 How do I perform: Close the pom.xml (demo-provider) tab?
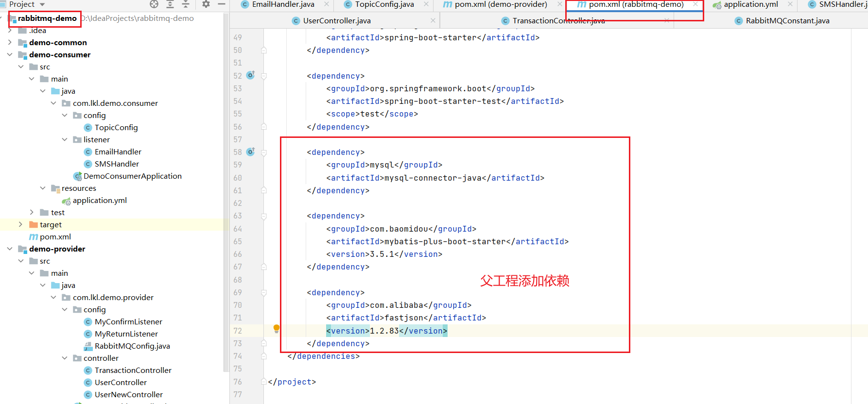coord(560,4)
